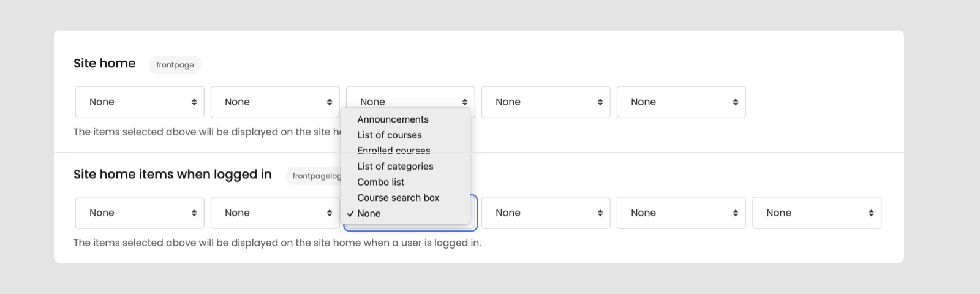Expand the fifth Site home dropdown
This screenshot has width=980, height=294.
tap(681, 102)
